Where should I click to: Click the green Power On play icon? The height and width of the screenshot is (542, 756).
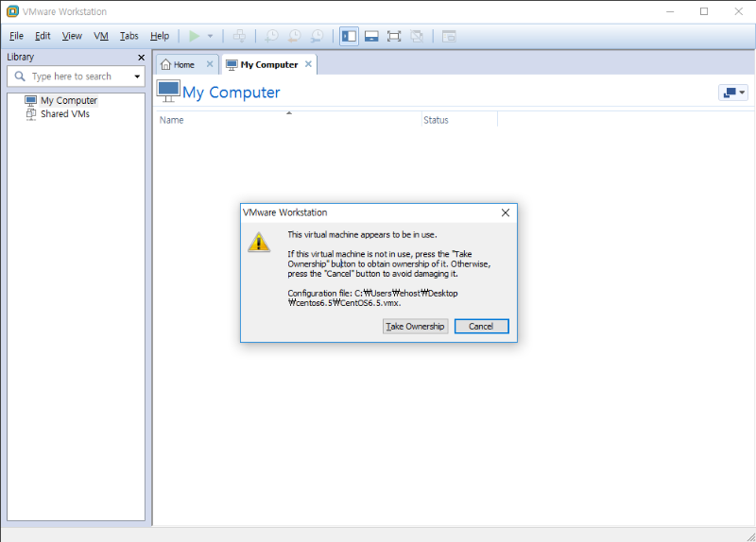195,36
